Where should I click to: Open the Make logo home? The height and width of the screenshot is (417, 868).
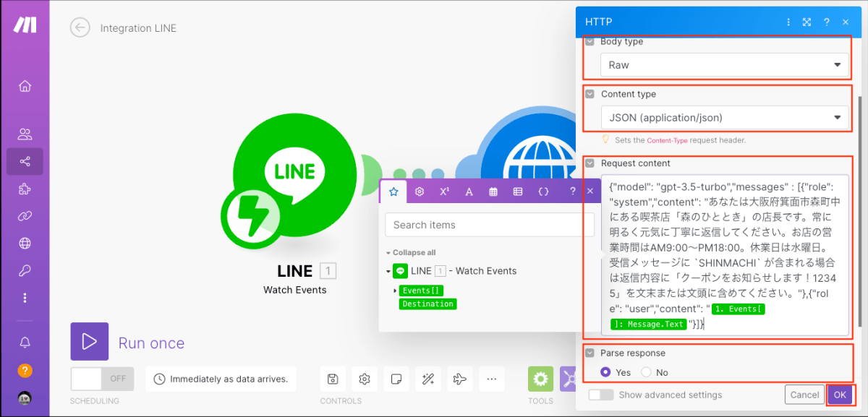pyautogui.click(x=25, y=25)
